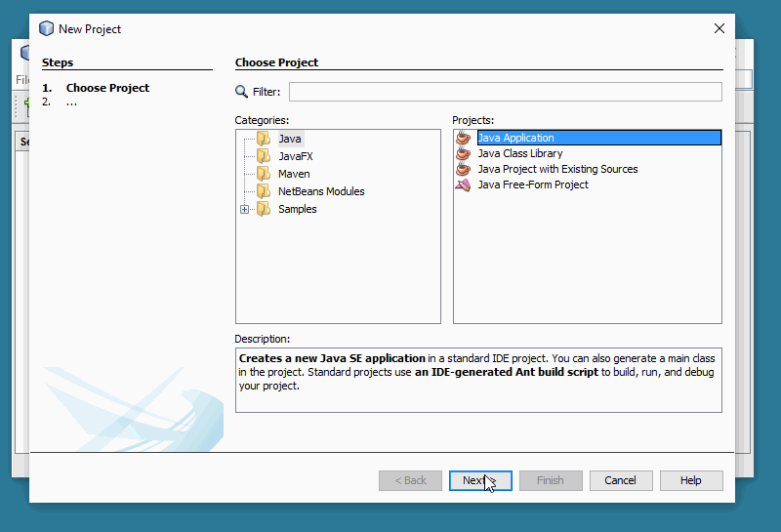
Task: Click the Java category folder icon
Action: point(264,139)
